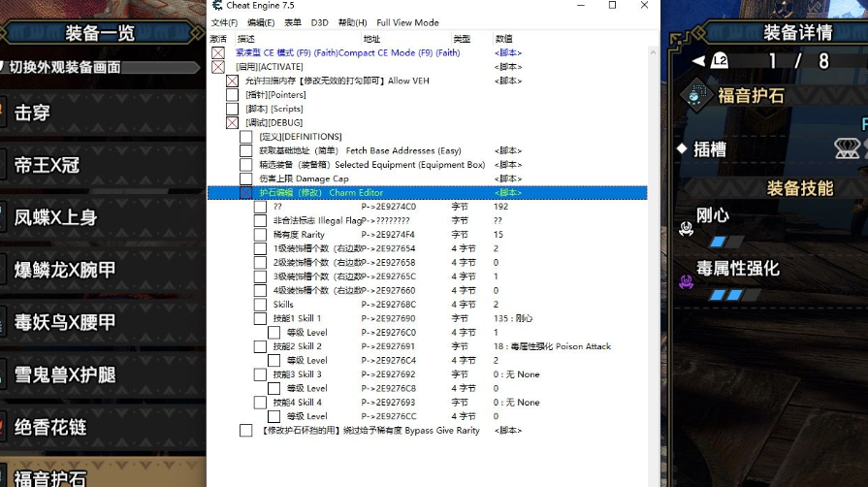Select the Rarity value 15 cell
The height and width of the screenshot is (487, 868).
[x=498, y=235]
